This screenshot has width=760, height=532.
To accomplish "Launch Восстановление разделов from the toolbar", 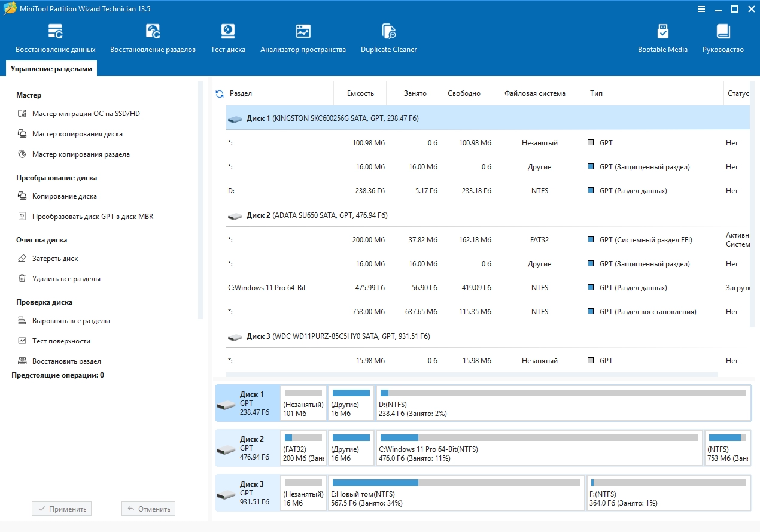I will coord(153,38).
